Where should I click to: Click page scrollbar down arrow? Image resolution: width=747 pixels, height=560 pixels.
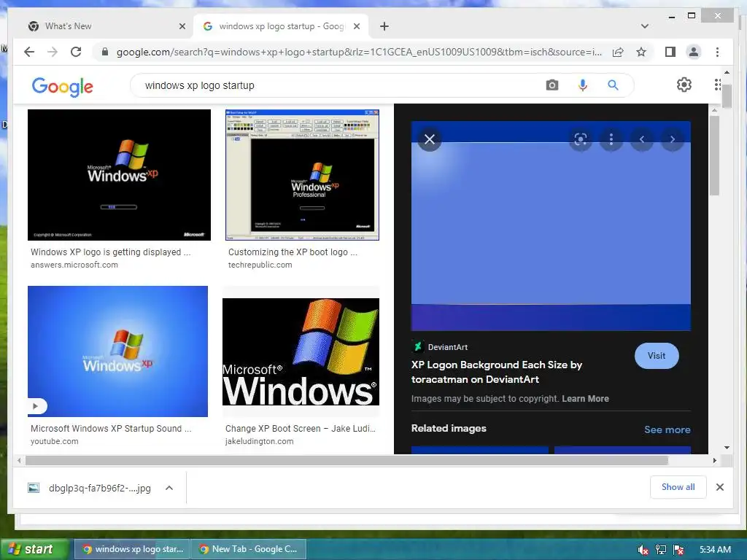727,448
